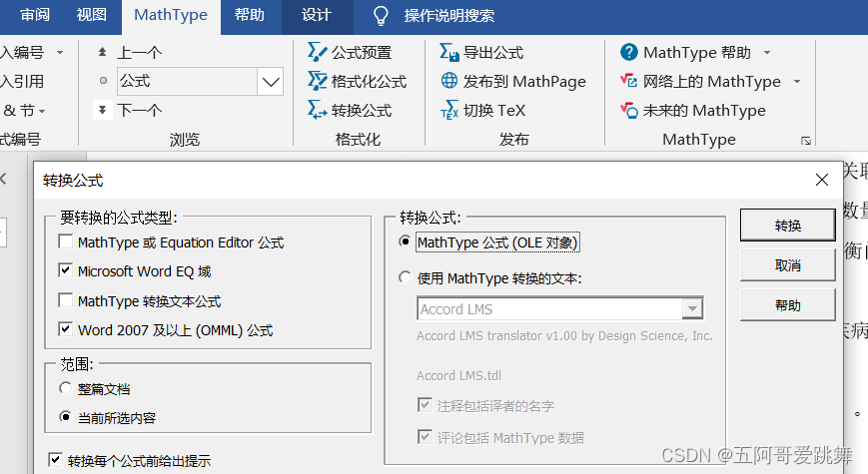Click MathType 帮助 question mark icon
The width and height of the screenshot is (868, 474).
click(x=629, y=53)
